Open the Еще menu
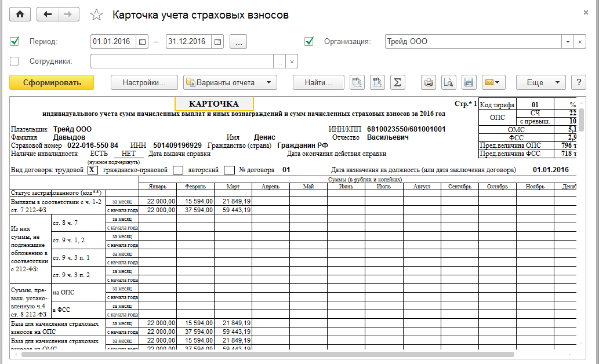 click(540, 82)
